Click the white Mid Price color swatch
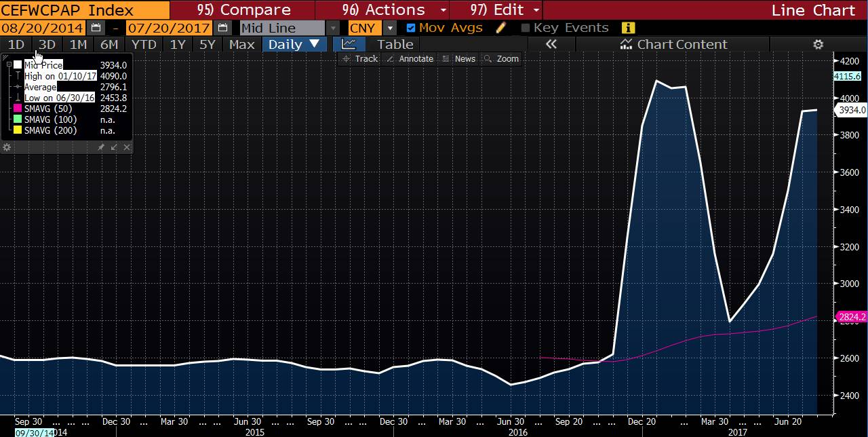 coord(18,65)
